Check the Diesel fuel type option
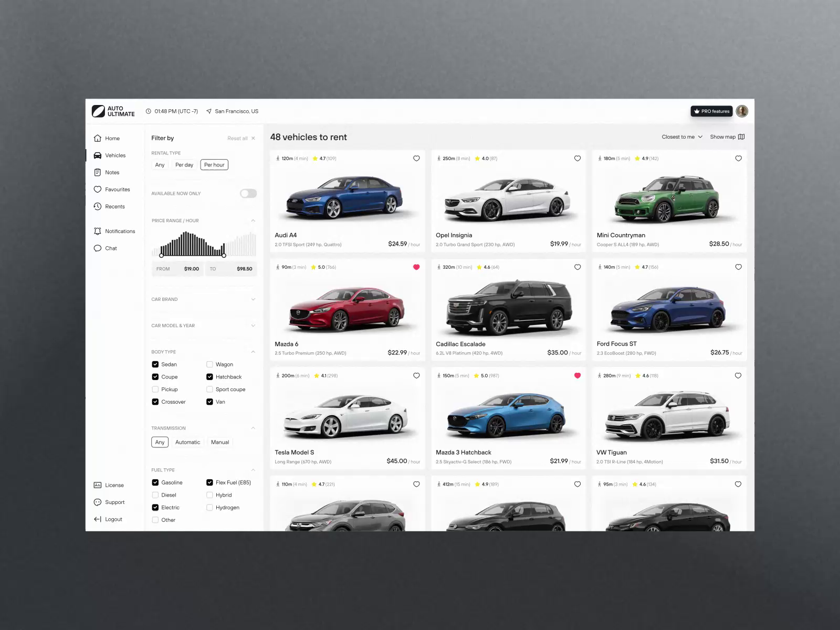Screen dimensions: 840x630 tap(155, 495)
